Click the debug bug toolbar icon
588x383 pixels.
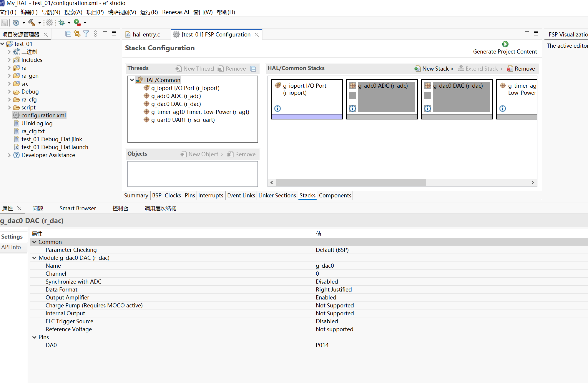pos(62,23)
